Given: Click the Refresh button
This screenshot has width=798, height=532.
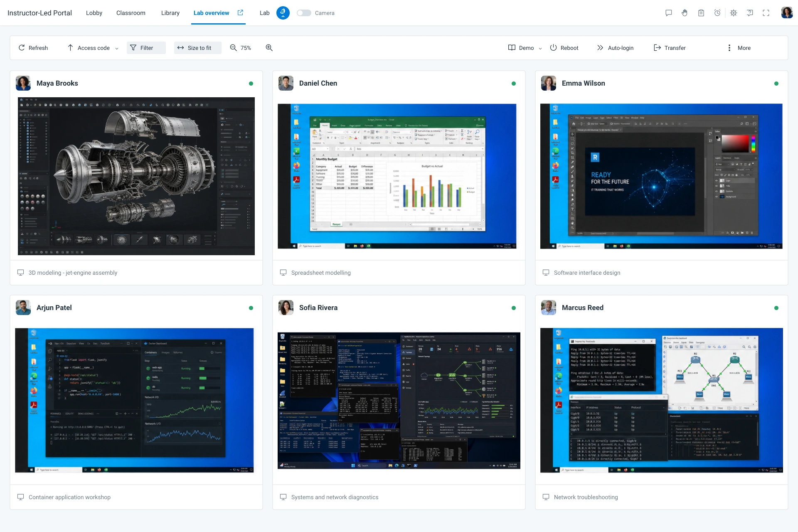Looking at the screenshot, I should tap(33, 48).
